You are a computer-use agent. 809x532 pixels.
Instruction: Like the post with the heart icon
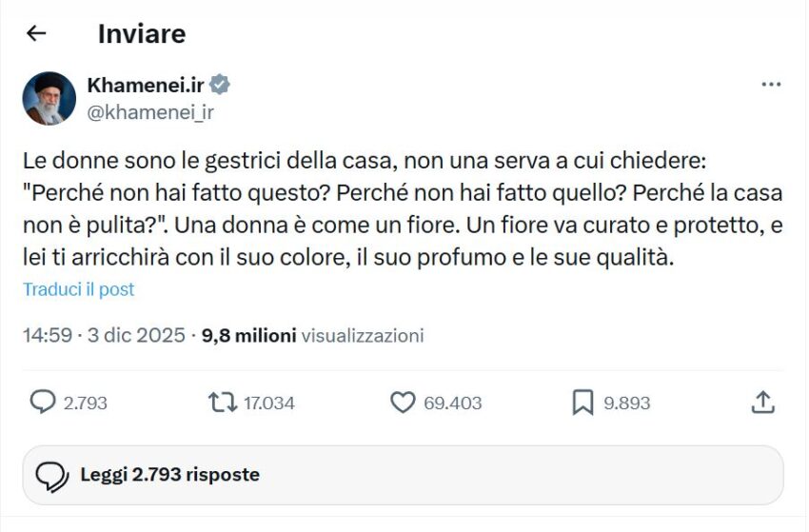click(403, 403)
